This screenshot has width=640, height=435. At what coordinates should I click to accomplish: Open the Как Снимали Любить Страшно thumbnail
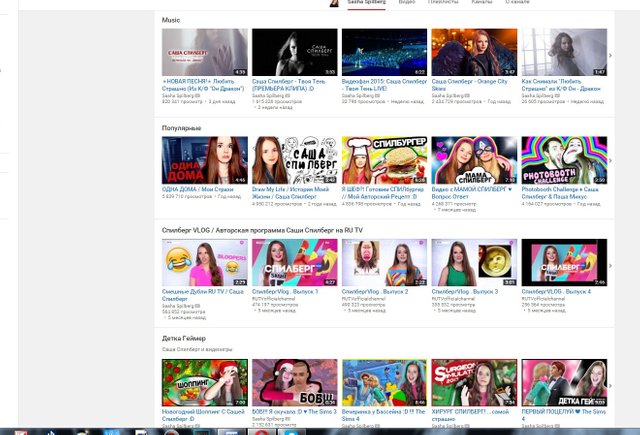coord(564,52)
